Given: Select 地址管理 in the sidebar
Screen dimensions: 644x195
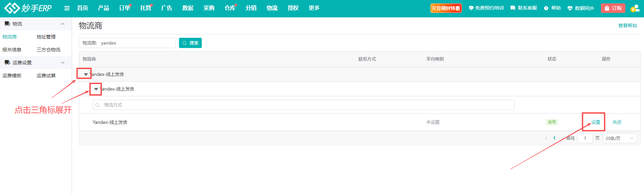Looking at the screenshot, I should pyautogui.click(x=46, y=37).
